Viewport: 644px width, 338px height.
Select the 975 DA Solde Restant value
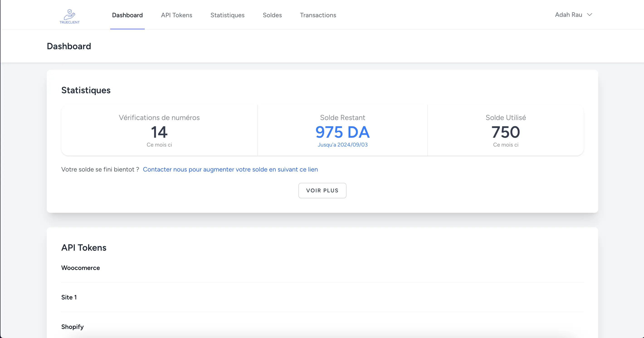342,132
